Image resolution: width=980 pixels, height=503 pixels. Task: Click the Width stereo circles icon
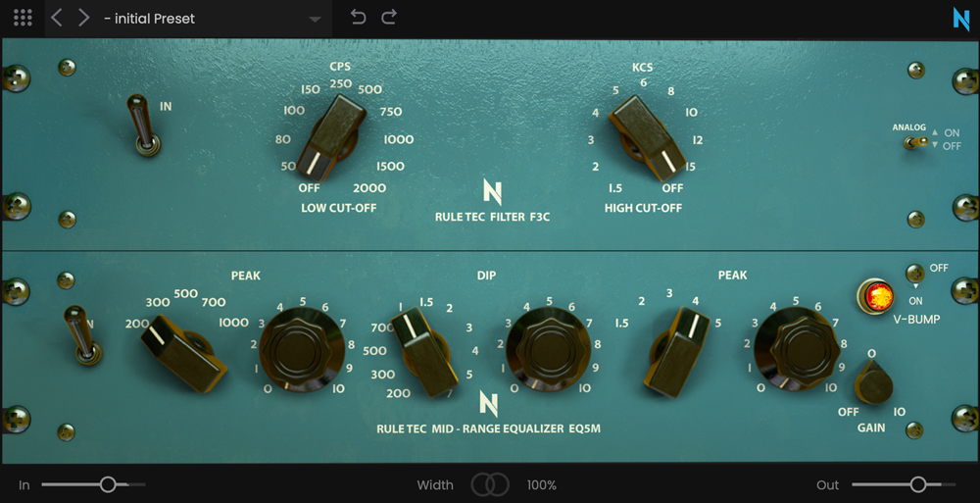490,484
